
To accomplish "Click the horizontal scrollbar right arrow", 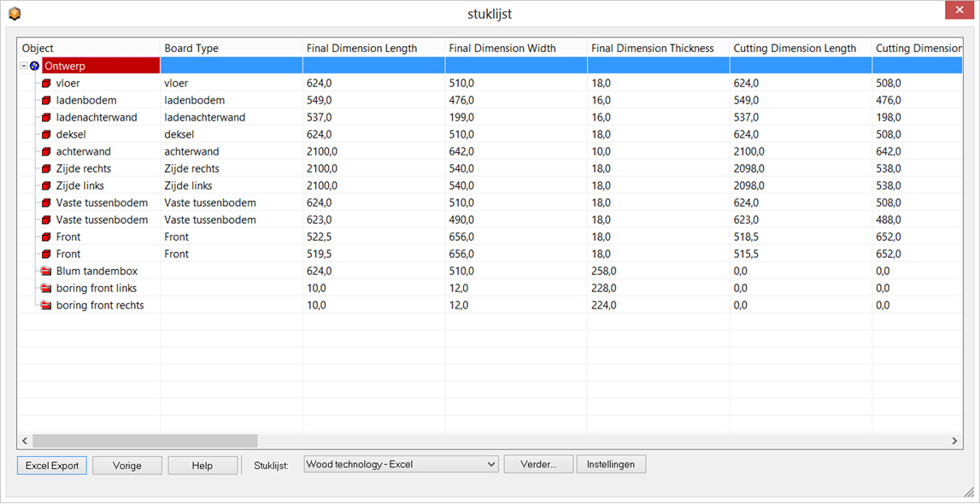I will (x=955, y=441).
